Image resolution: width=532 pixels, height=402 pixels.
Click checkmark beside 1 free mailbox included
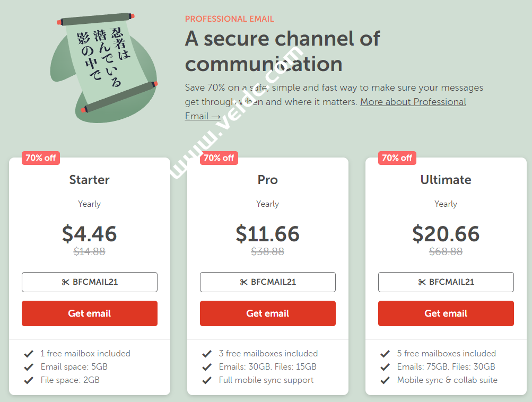point(29,353)
